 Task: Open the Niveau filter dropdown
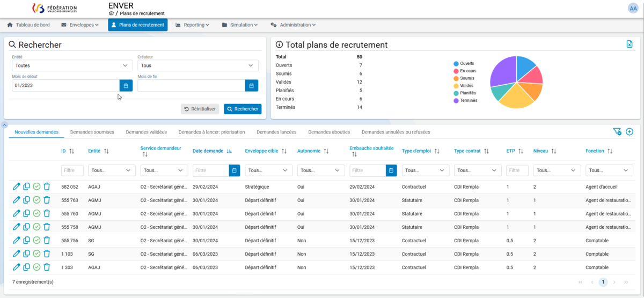557,170
